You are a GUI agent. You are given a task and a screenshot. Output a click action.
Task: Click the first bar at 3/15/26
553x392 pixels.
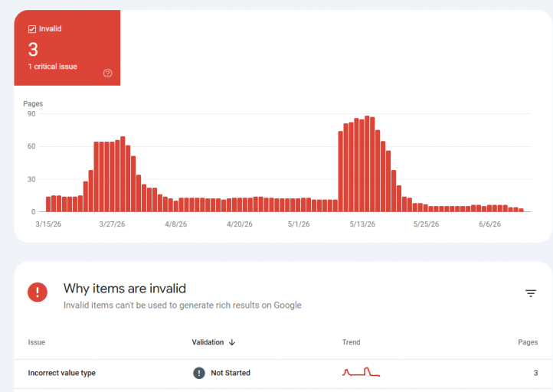pyautogui.click(x=48, y=204)
